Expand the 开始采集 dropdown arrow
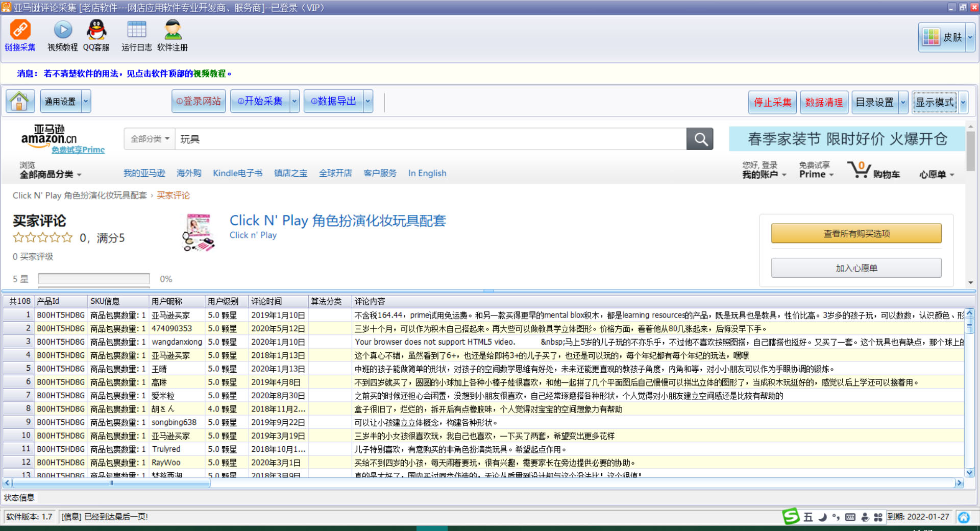980x531 pixels. [295, 101]
